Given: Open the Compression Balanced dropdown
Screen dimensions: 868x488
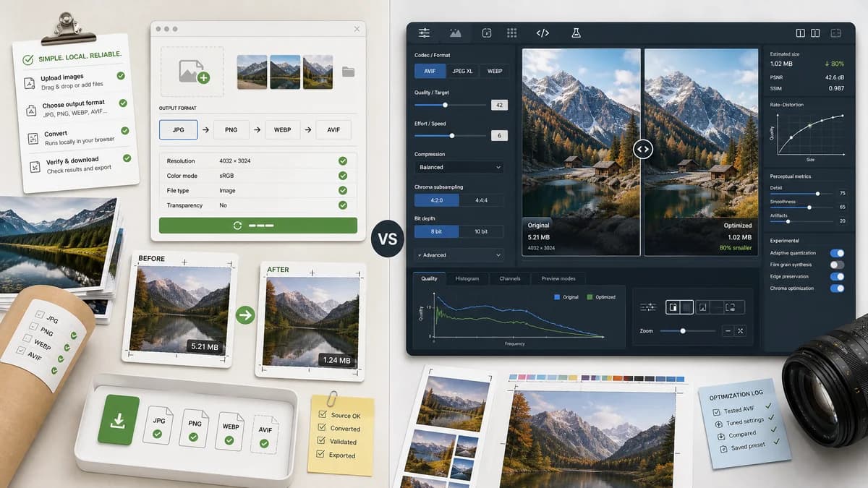Looking at the screenshot, I should point(459,167).
